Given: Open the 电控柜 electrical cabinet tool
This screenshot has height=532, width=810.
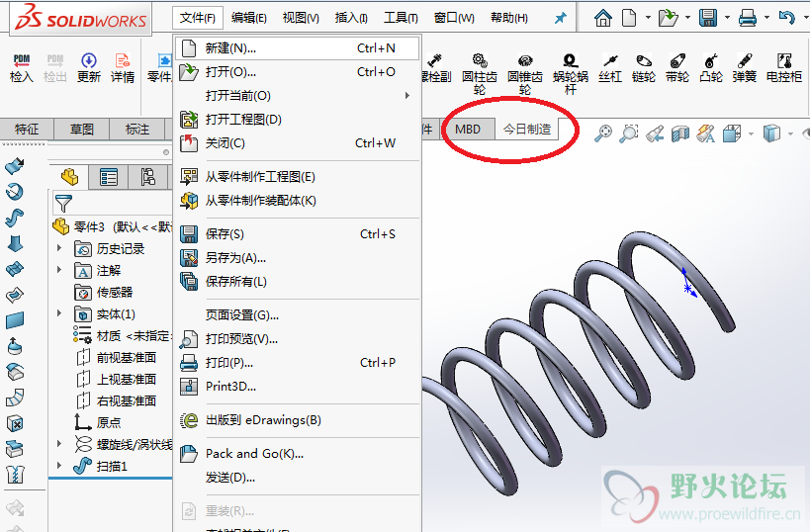Looking at the screenshot, I should [784, 68].
